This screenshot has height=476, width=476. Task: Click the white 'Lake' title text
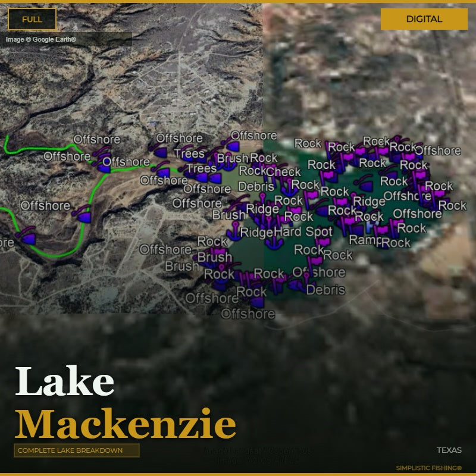click(65, 381)
